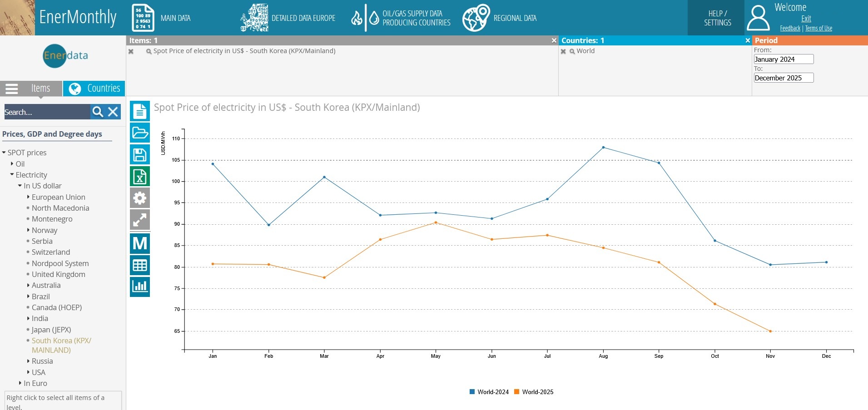Image resolution: width=868 pixels, height=410 pixels.
Task: Switch to the Countries tab
Action: (x=94, y=88)
